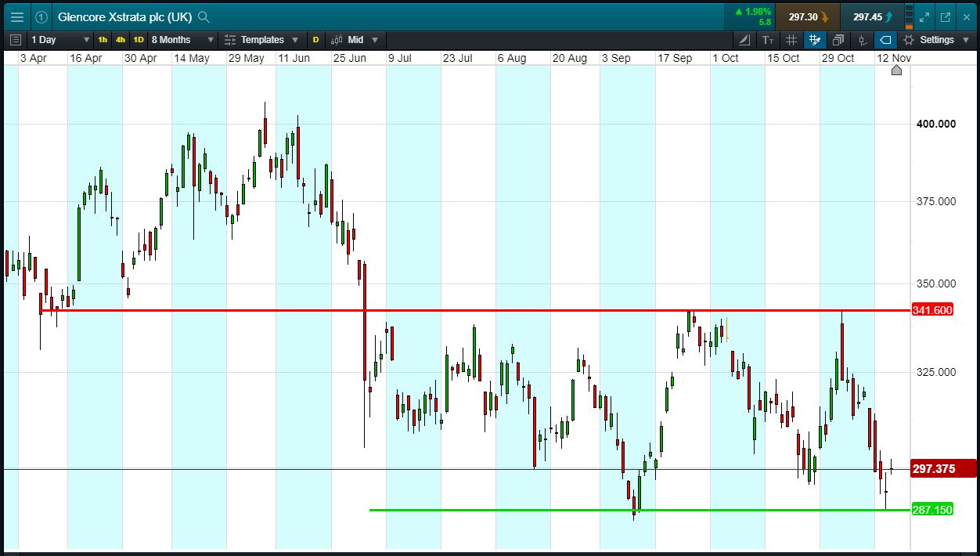This screenshot has height=556, width=980.
Task: Close the Glencore chart panel
Action: point(966,16)
